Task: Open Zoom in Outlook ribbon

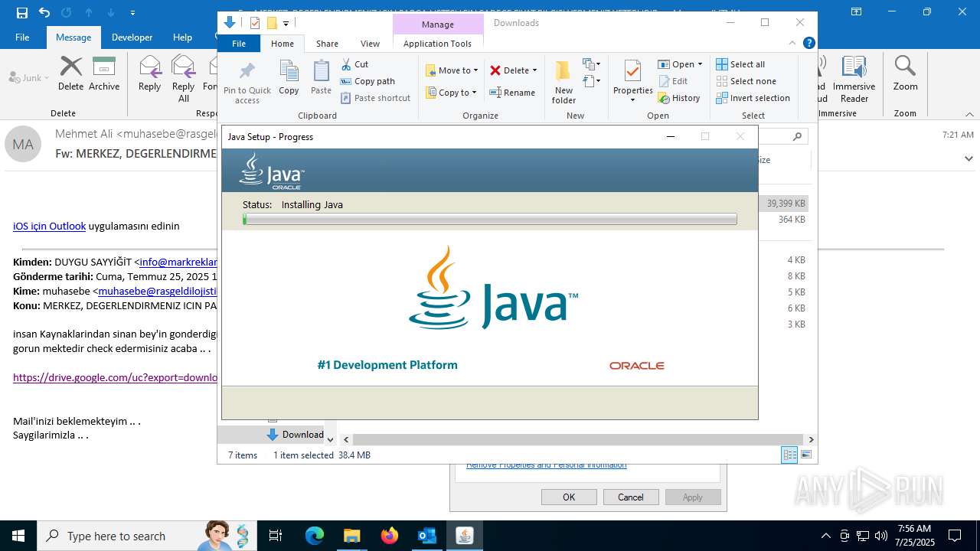Action: [x=905, y=73]
